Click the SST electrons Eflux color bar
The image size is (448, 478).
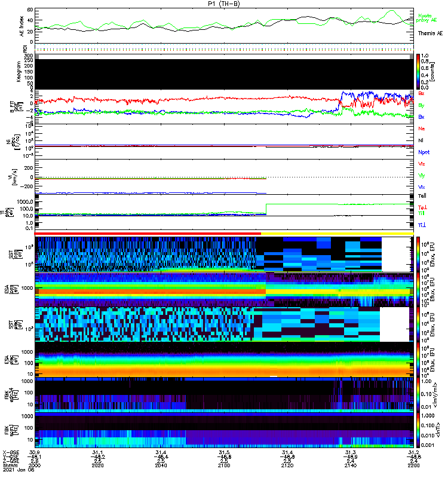tap(418, 324)
